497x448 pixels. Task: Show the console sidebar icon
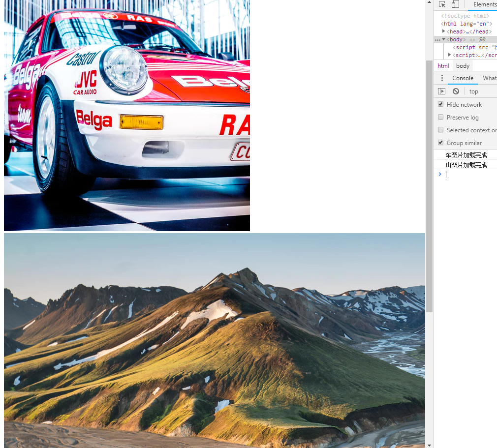[x=441, y=91]
